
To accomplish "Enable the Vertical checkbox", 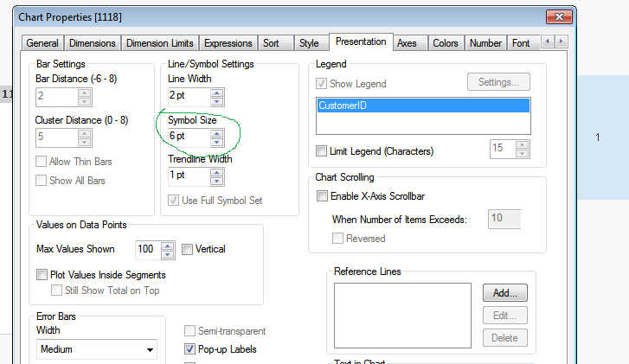I will pyautogui.click(x=188, y=249).
